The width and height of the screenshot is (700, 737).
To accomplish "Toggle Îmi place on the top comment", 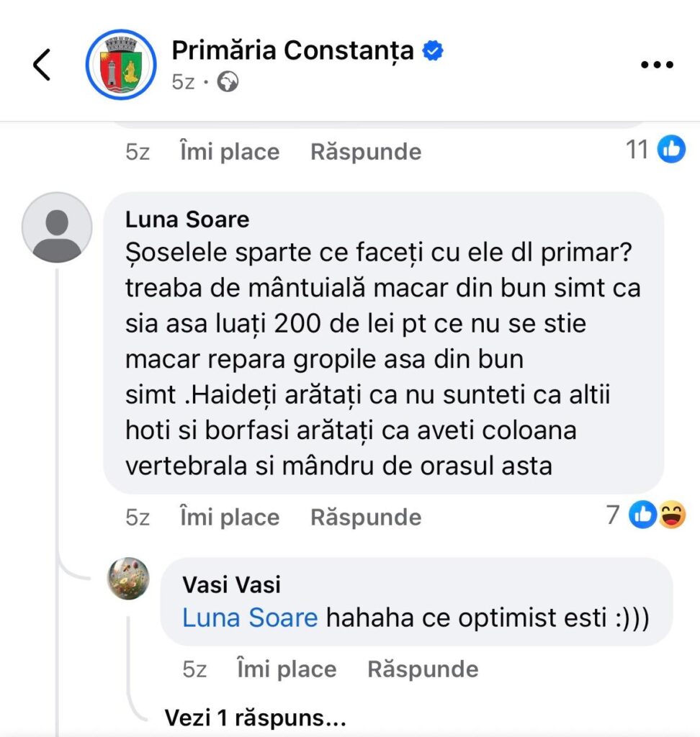I will [229, 152].
